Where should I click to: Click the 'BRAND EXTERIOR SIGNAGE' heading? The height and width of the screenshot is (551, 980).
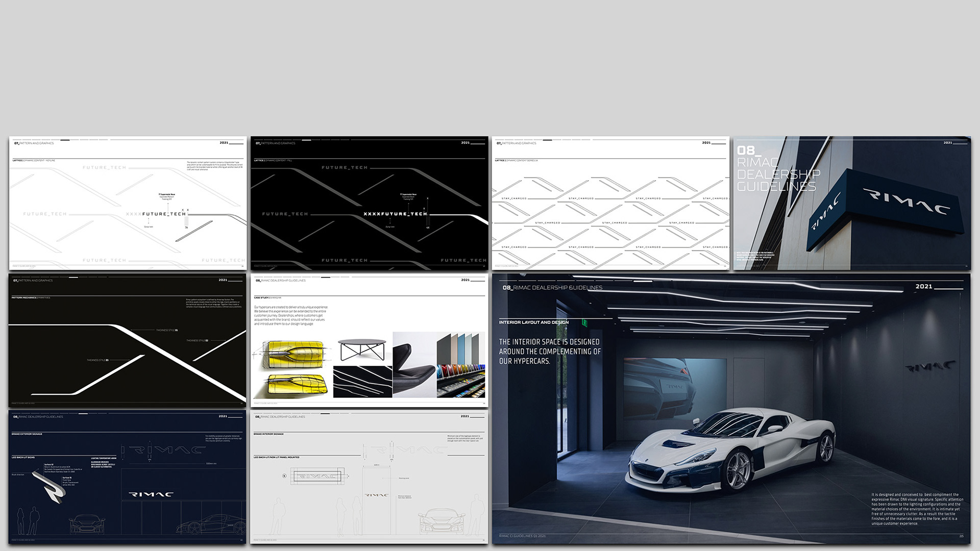[27, 434]
